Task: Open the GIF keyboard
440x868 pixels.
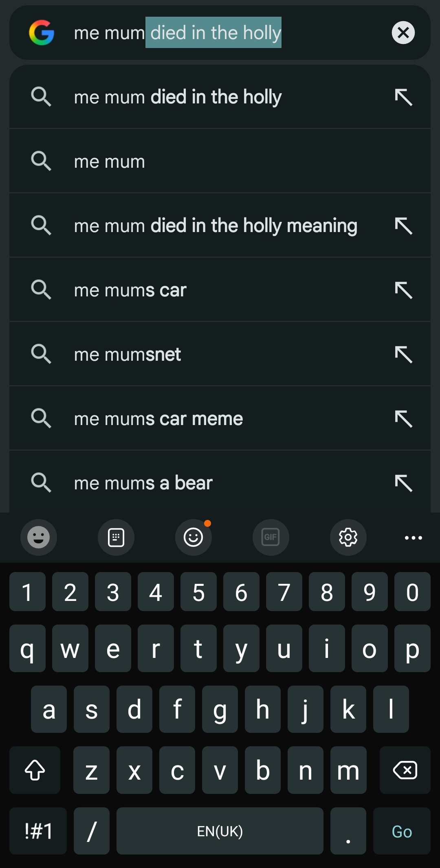Action: pyautogui.click(x=271, y=537)
